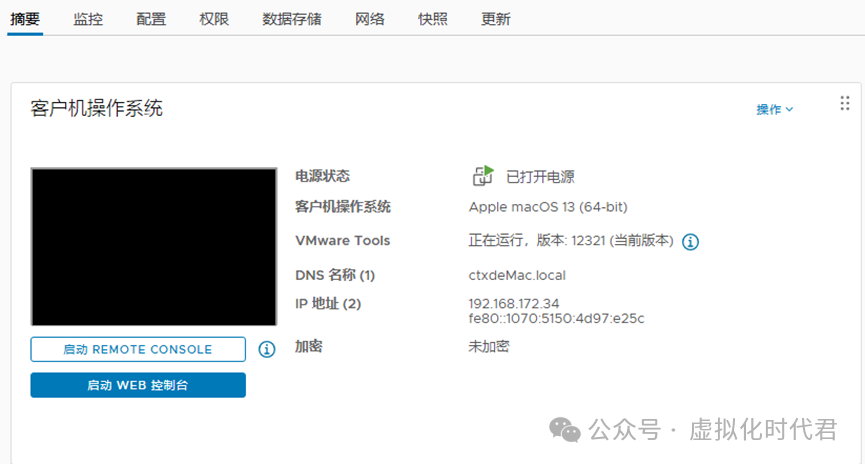Click the IP 地址 (2) label
865x464 pixels.
(328, 303)
